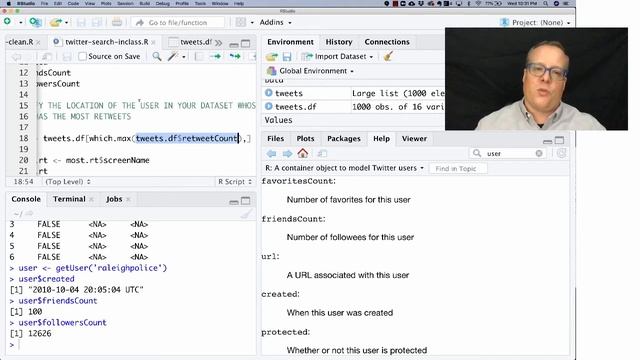Open the Code Tools dropdown arrow
Image resolution: width=640 pixels, height=360 pixels.
(184, 57)
